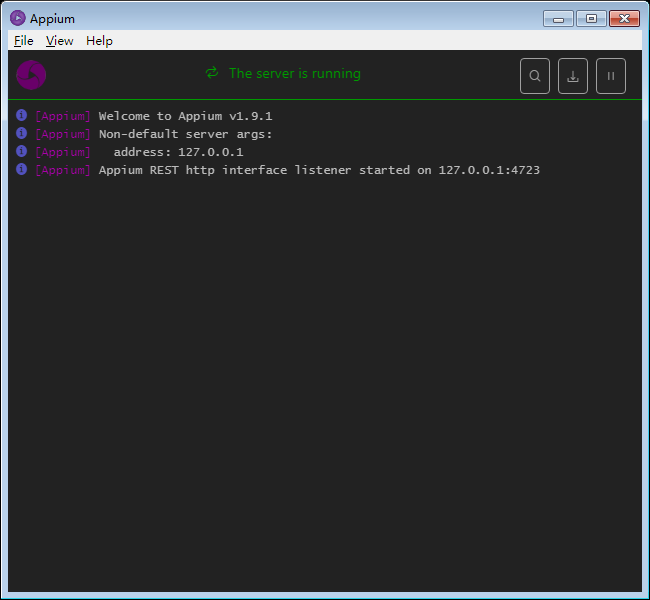This screenshot has height=600, width=650.
Task: Open the View menu
Action: [60, 41]
